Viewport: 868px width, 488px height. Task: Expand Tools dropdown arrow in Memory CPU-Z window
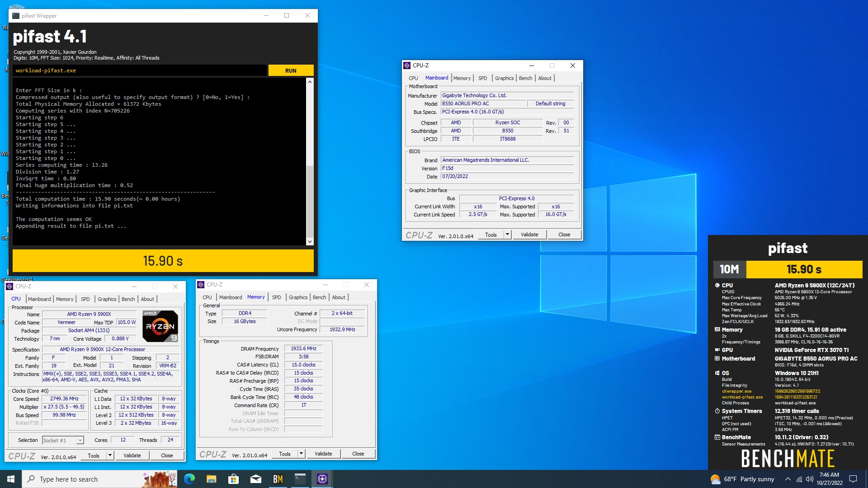pyautogui.click(x=301, y=454)
